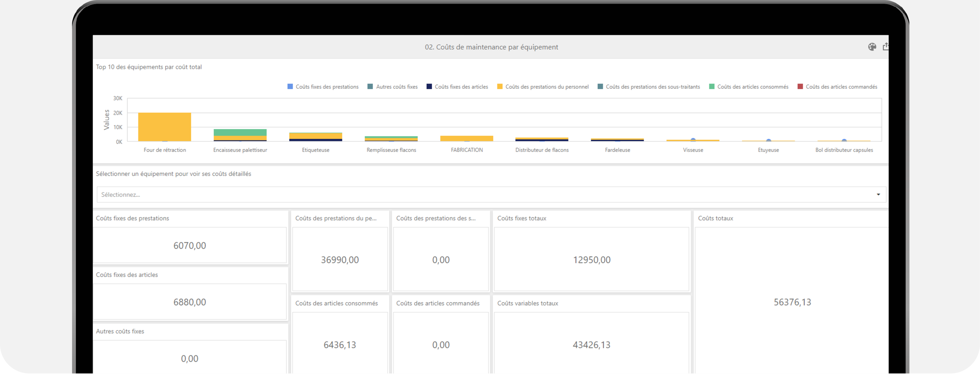Click the Encaisseuse palettiseur green bar segment
The height and width of the screenshot is (374, 980).
[240, 133]
